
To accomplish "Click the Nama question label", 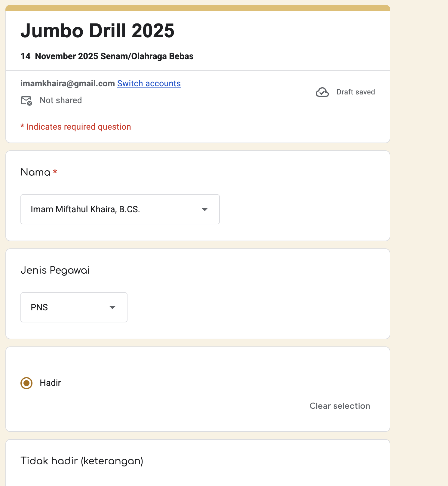I will tap(35, 172).
